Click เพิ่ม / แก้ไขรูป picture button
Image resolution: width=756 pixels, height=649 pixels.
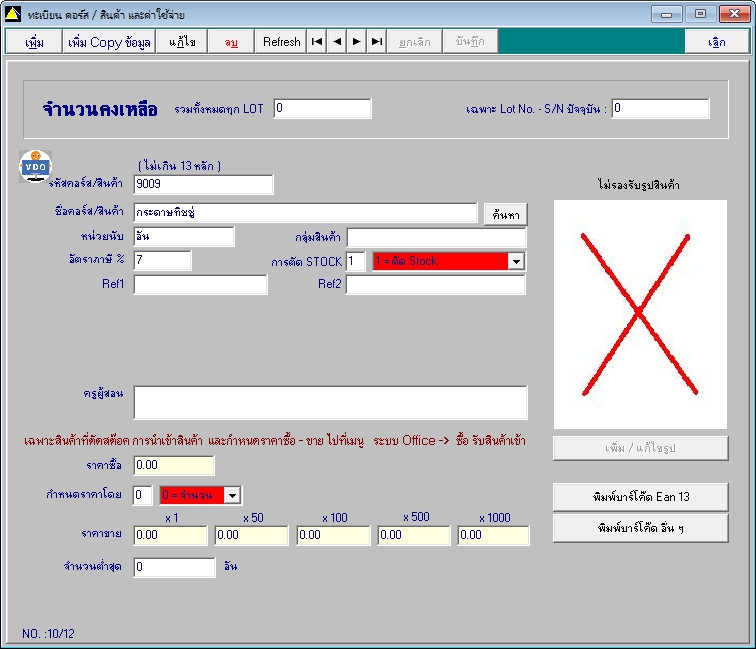pos(640,448)
